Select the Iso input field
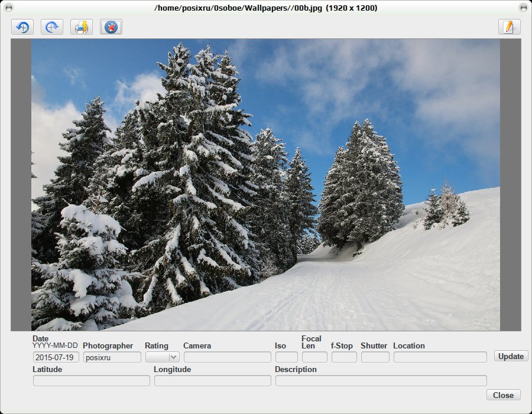This screenshot has height=414, width=532. coord(287,357)
